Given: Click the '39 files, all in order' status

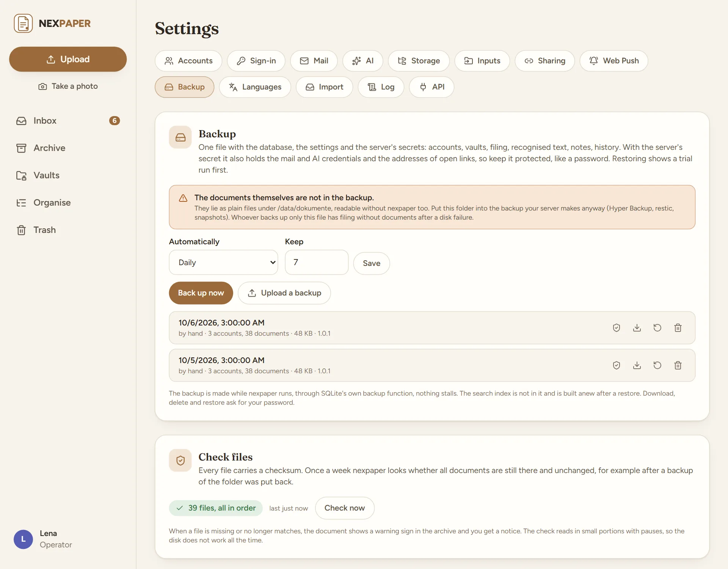Looking at the screenshot, I should coord(216,508).
